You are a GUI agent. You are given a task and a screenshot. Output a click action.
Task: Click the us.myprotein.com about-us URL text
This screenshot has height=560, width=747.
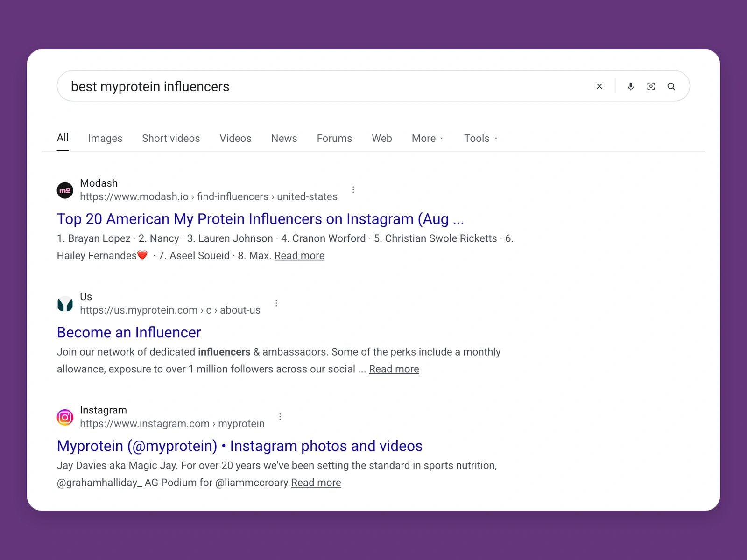[x=170, y=310]
